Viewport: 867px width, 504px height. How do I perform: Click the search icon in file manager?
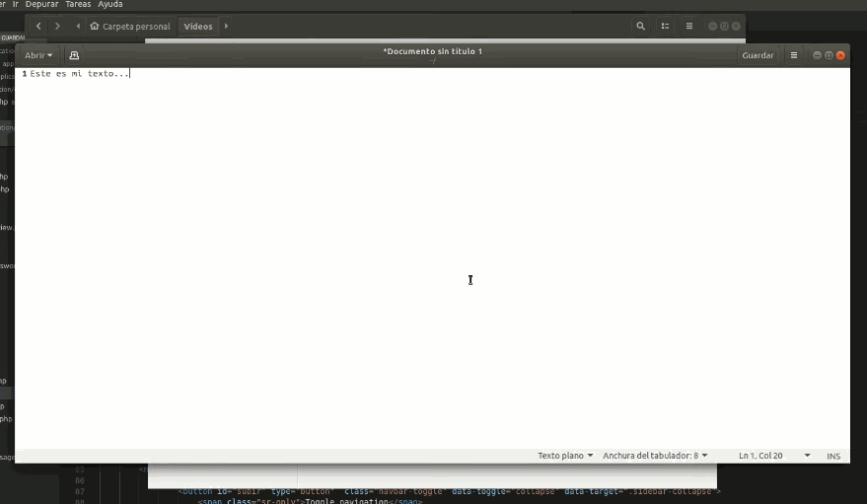(641, 26)
